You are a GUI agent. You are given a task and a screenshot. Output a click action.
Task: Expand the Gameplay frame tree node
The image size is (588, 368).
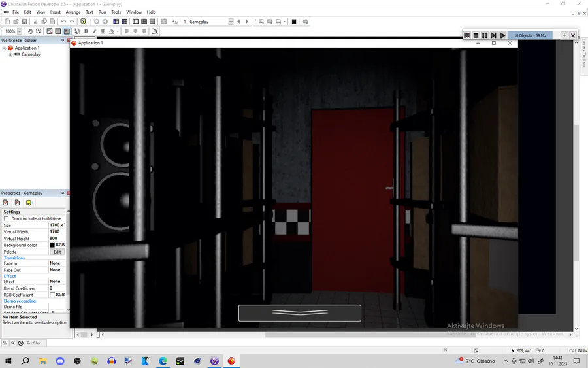click(x=11, y=54)
